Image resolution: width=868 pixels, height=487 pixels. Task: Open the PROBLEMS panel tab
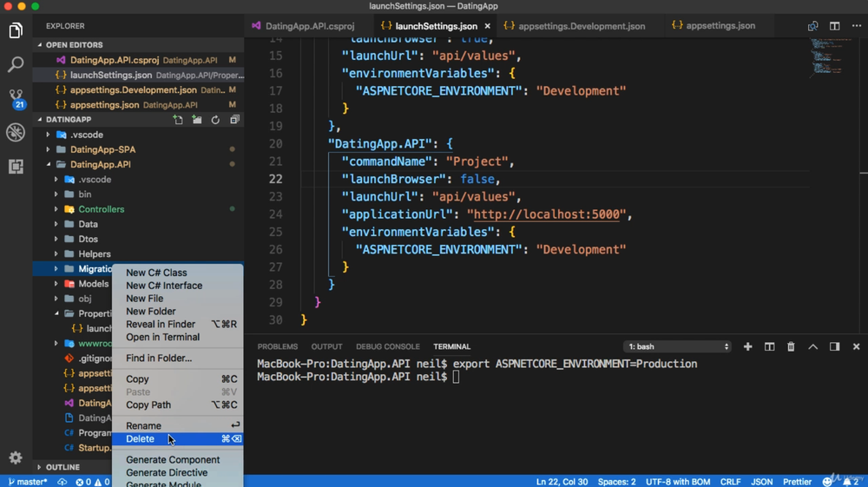[x=277, y=346]
